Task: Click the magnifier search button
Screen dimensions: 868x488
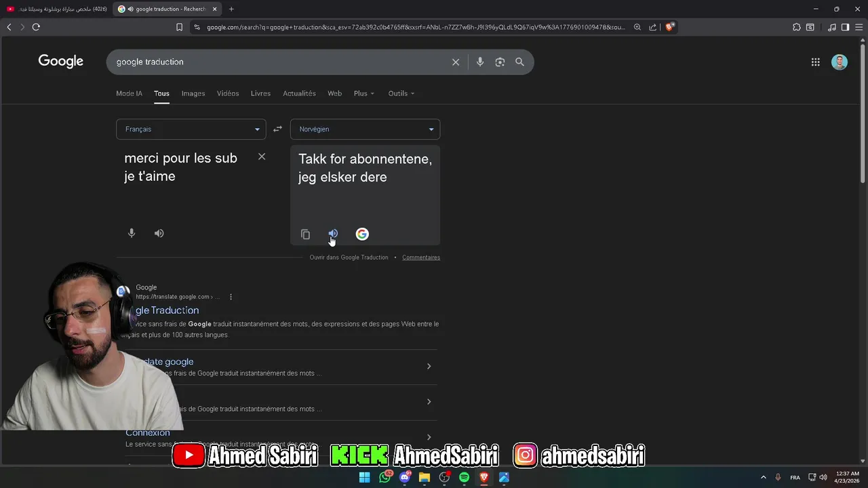Action: point(519,62)
